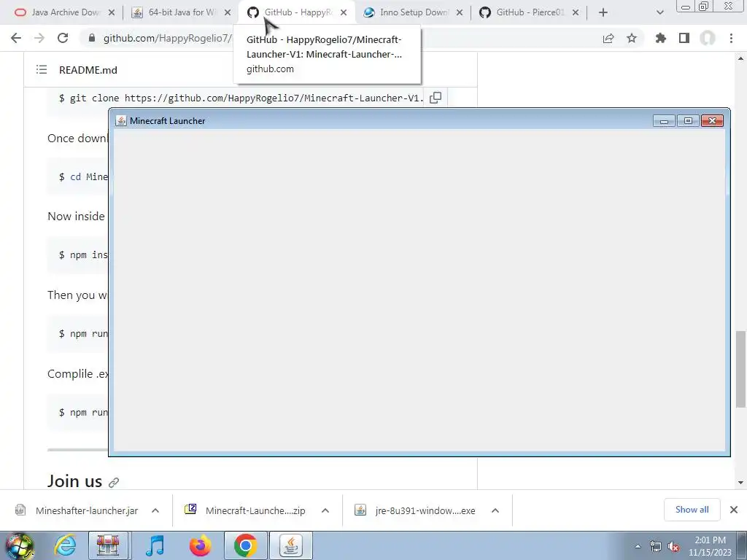Click the muted volume tray icon
The image size is (747, 560).
point(673,546)
